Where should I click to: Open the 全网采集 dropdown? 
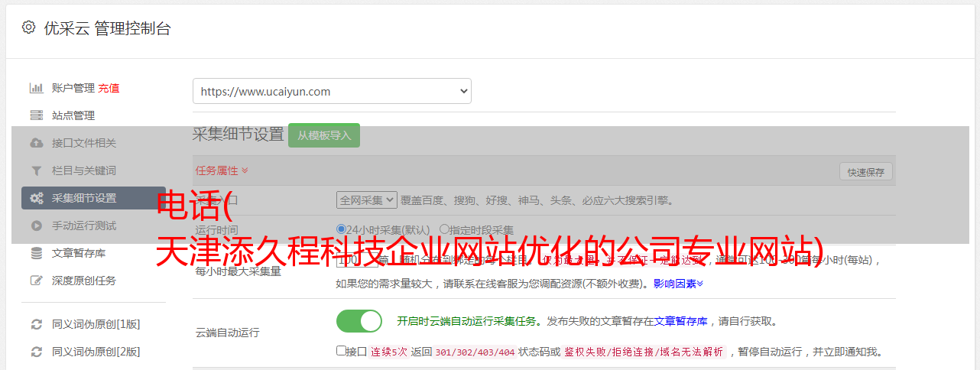(x=366, y=200)
